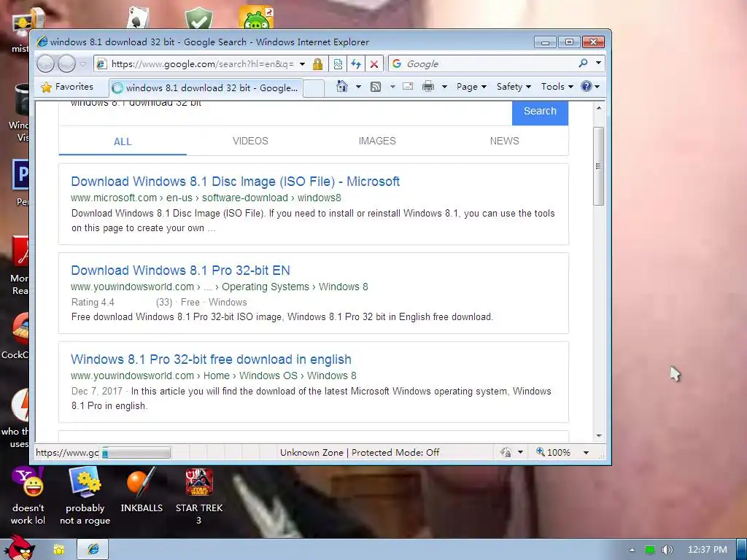Click the 100% zoom level button
The image size is (747, 560).
[x=553, y=452]
